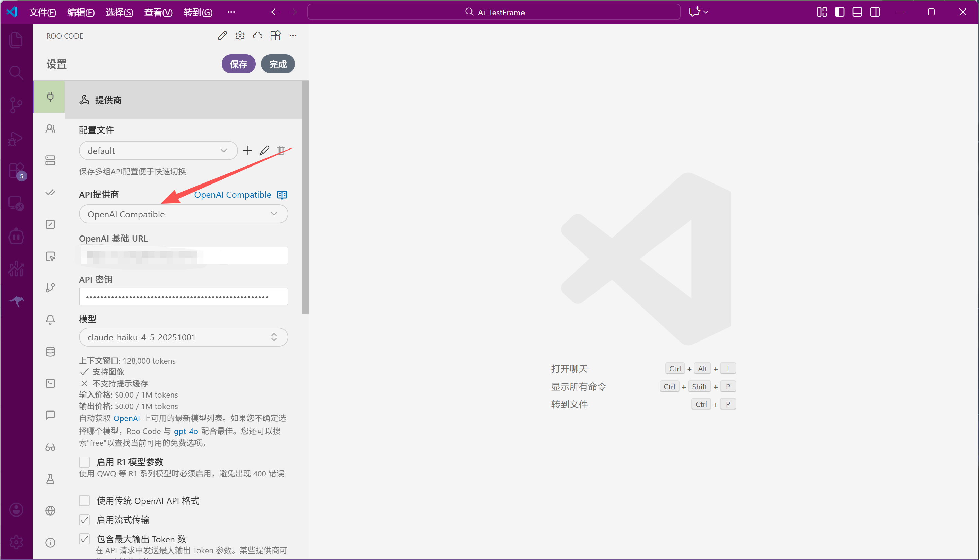Rename profile with the pencil icon
Image resolution: width=979 pixels, height=560 pixels.
(x=264, y=151)
